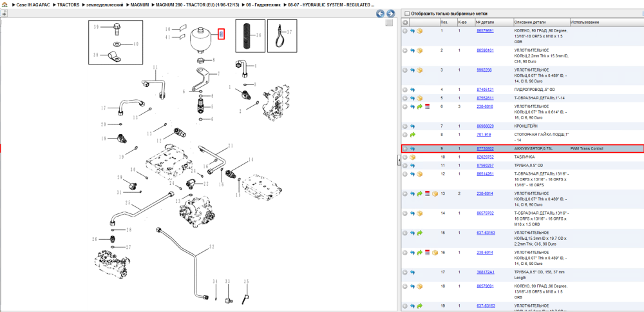
Task: Click box icon for part 86514261
Action: click(x=420, y=174)
